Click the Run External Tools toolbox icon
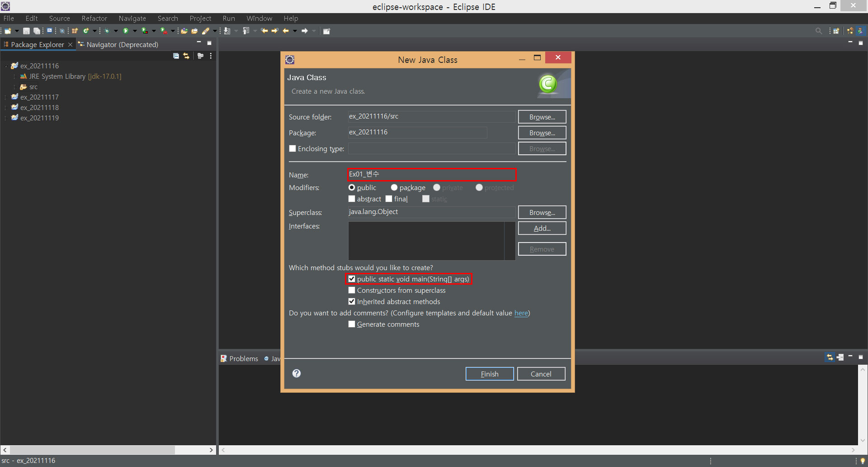This screenshot has height=467, width=868. 164,31
